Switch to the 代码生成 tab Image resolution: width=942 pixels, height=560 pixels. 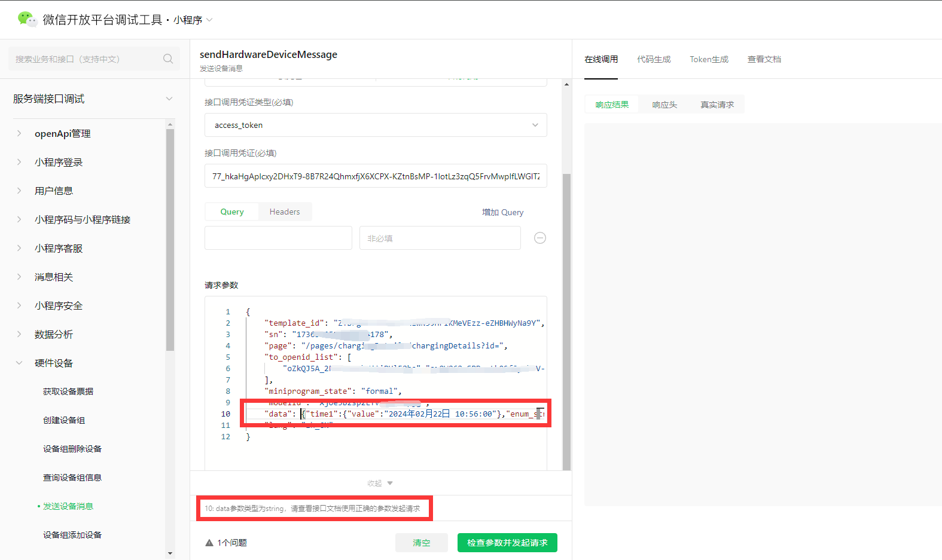pos(654,59)
